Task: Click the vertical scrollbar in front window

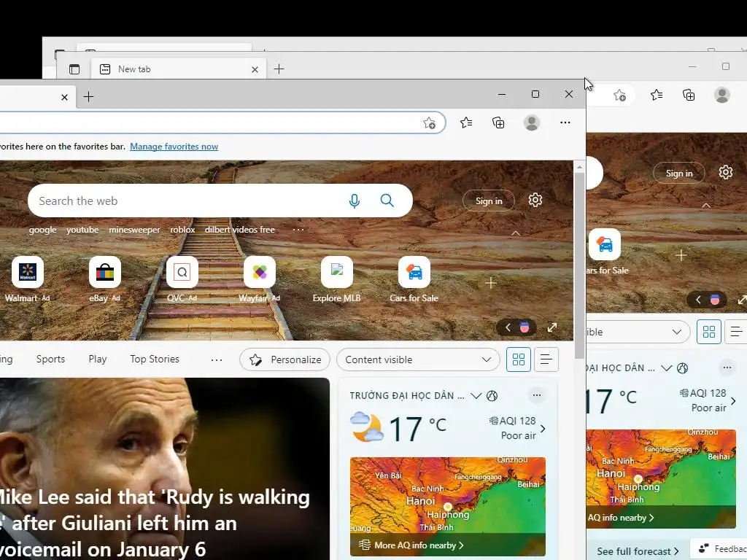Action: [x=579, y=265]
